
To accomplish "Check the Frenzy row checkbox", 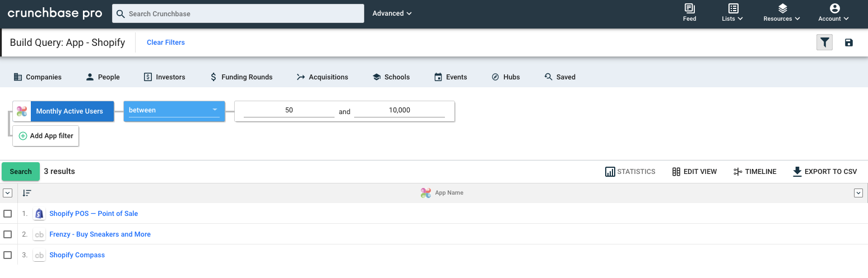I will (x=7, y=234).
